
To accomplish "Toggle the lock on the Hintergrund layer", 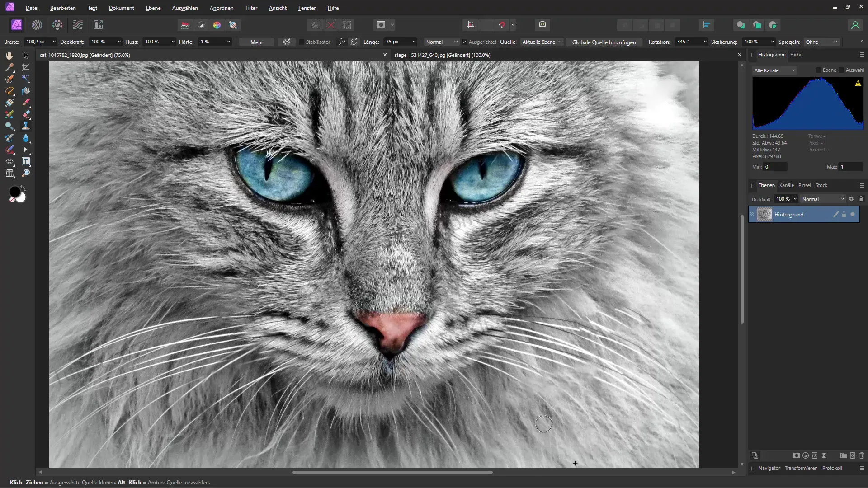I will coord(844,215).
